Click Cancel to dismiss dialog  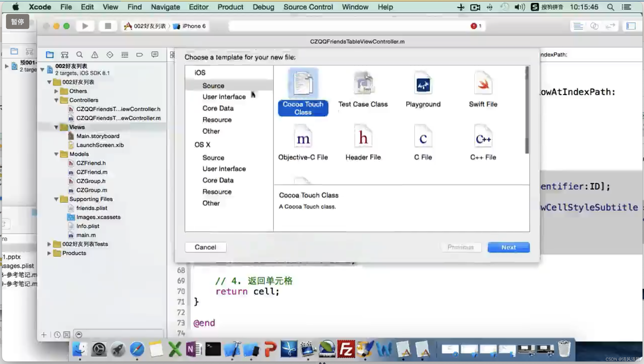pos(205,247)
